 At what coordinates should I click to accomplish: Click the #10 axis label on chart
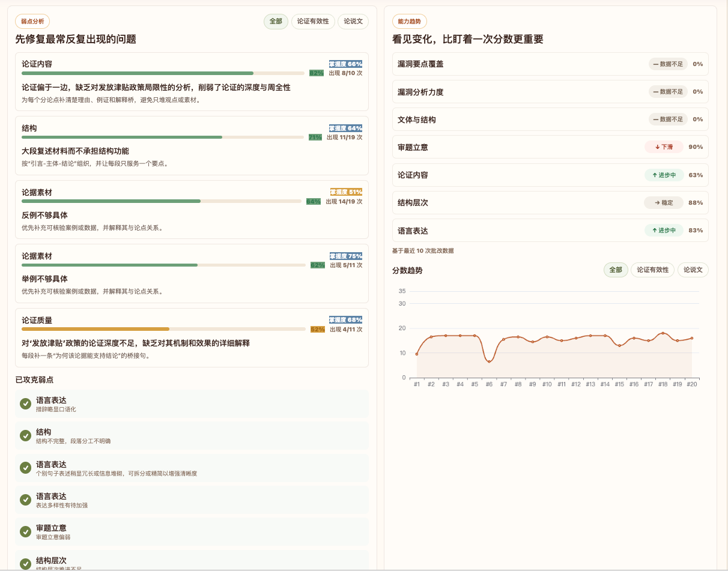pyautogui.click(x=547, y=384)
